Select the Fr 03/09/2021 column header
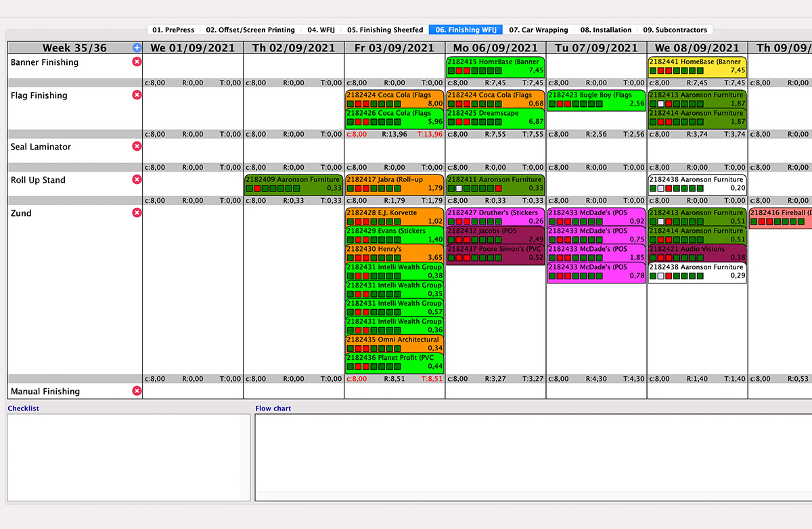The width and height of the screenshot is (812, 529). click(x=394, y=48)
